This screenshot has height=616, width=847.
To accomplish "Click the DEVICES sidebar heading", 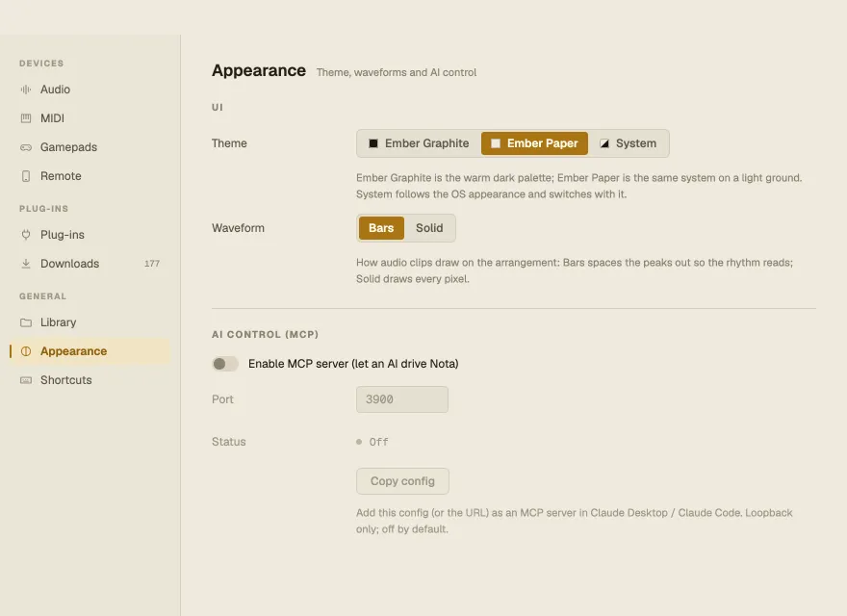I will tap(41, 64).
